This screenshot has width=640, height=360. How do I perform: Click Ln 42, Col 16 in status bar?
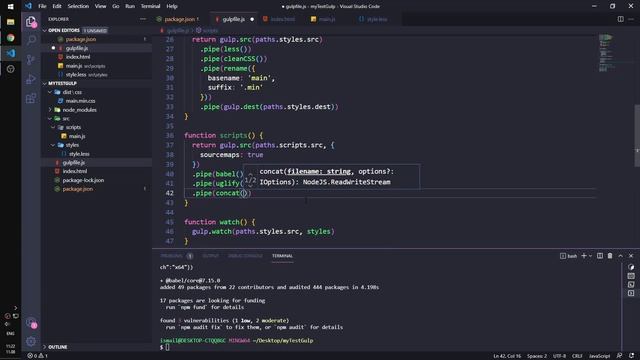pos(507,356)
